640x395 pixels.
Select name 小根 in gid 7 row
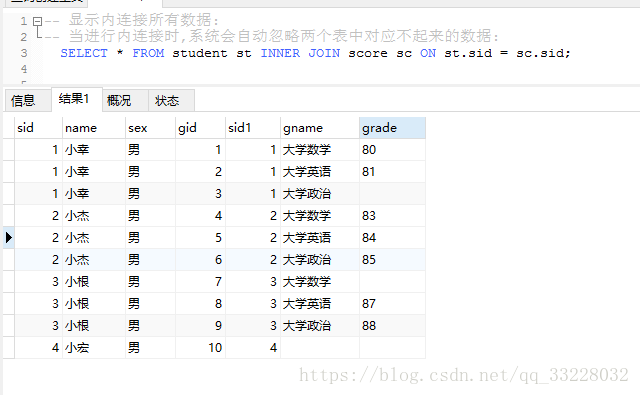tap(94, 282)
